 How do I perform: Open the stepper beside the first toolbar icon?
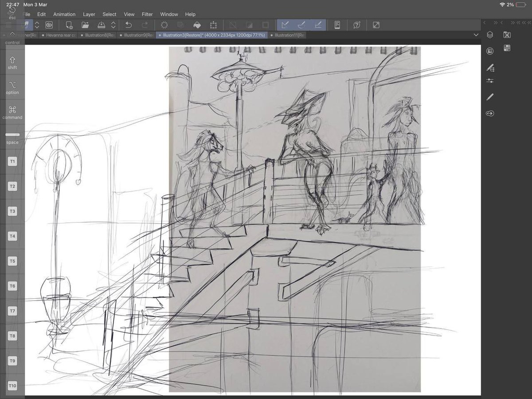pyautogui.click(x=37, y=25)
